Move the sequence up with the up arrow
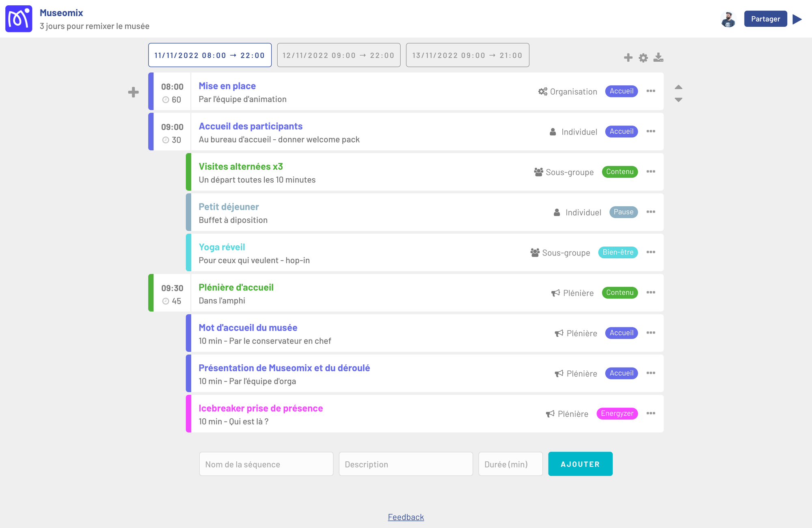 point(678,87)
